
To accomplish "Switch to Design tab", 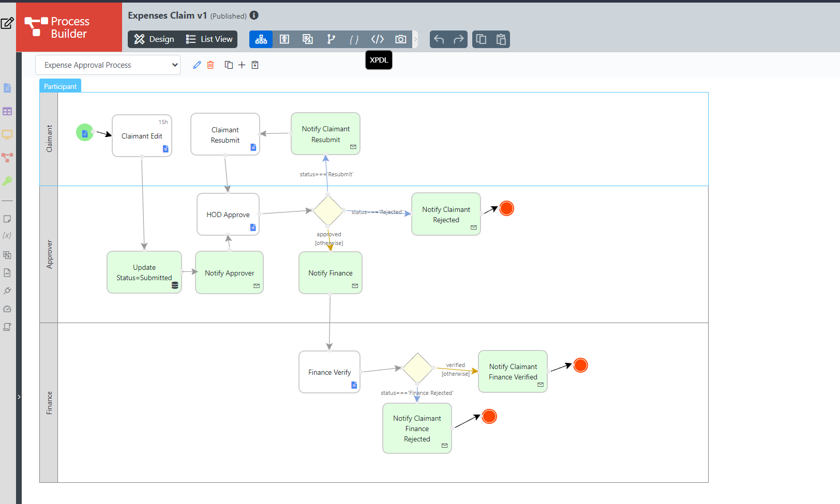I will (x=154, y=39).
